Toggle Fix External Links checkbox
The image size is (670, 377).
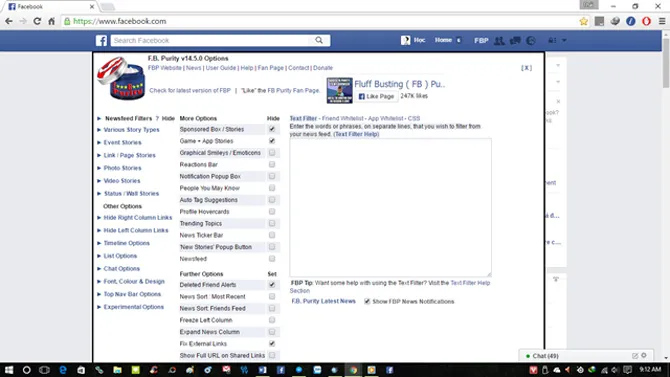point(272,344)
